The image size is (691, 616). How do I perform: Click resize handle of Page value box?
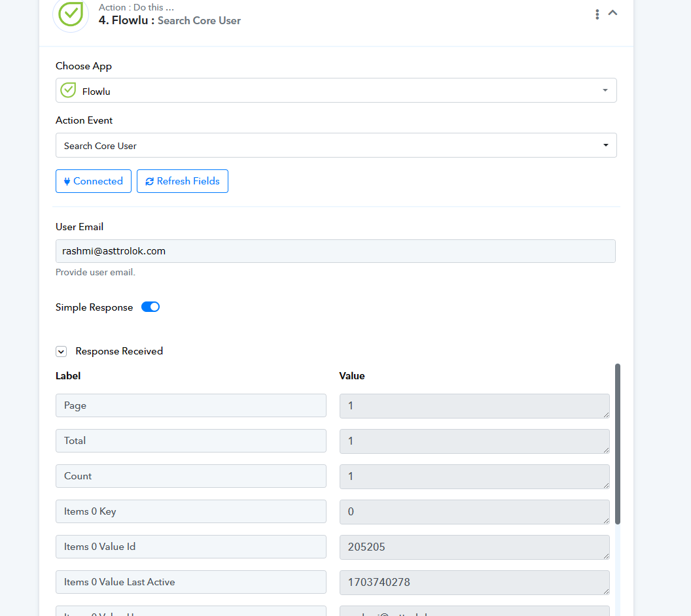(x=607, y=415)
